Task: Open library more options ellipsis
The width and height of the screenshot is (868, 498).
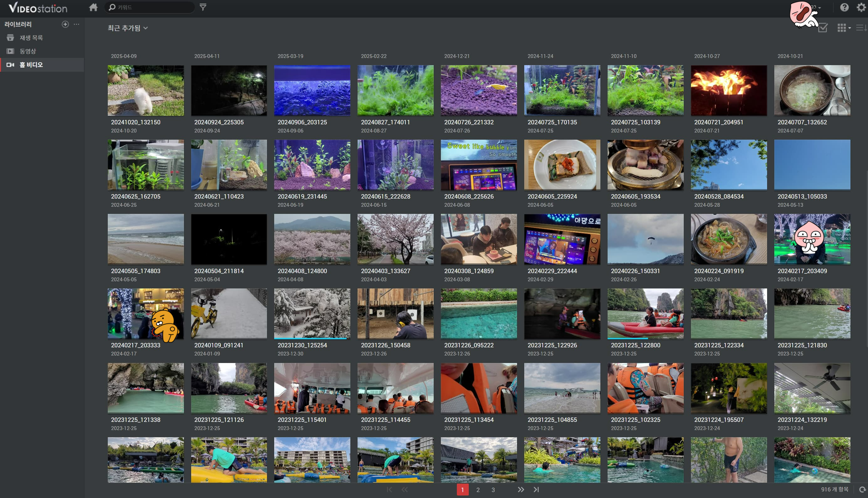Action: (76, 24)
